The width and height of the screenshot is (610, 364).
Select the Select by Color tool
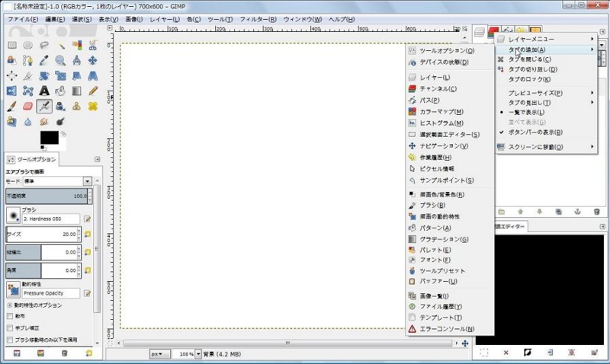coord(77,45)
